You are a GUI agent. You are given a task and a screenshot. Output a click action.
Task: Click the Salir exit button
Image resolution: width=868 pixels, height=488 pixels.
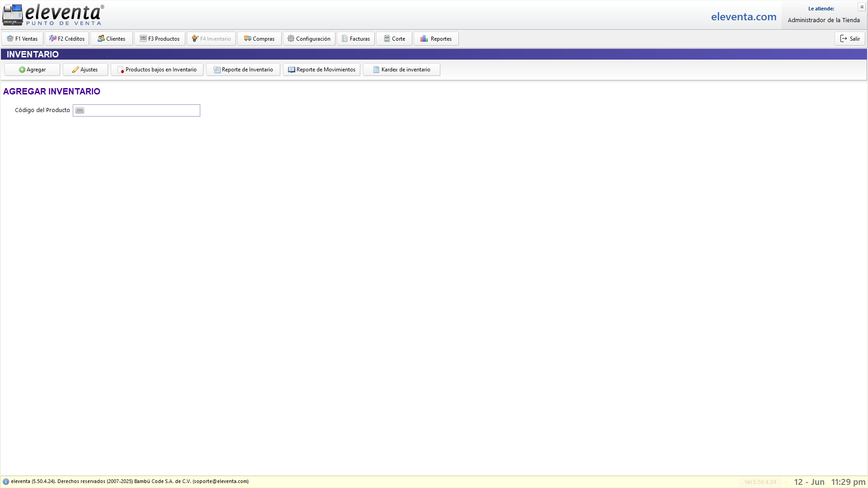coord(850,39)
